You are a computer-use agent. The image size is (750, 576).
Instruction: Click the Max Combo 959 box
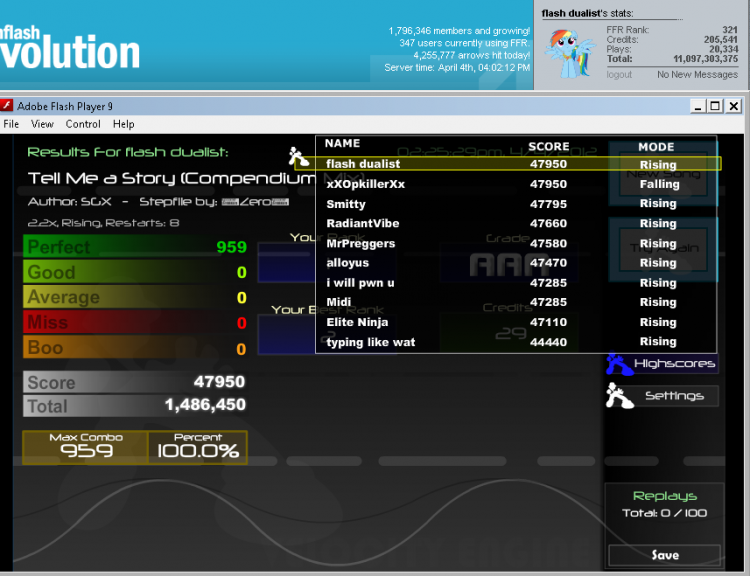[x=86, y=447]
